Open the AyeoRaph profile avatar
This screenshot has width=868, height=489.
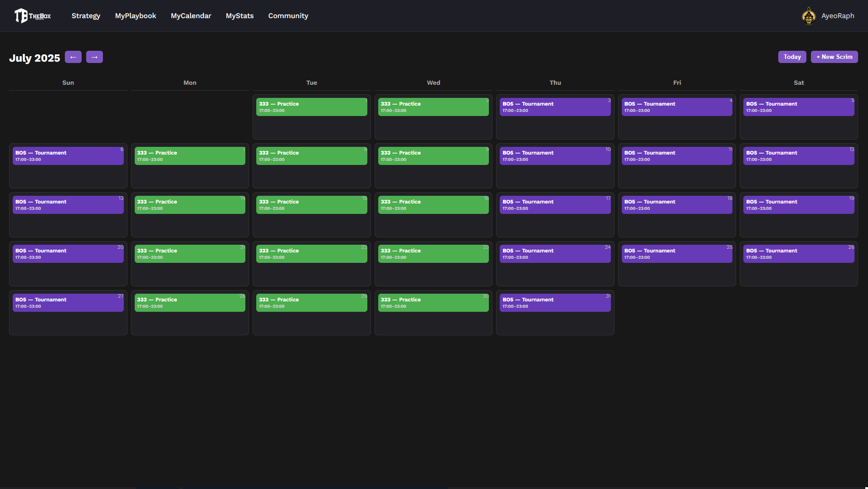809,15
